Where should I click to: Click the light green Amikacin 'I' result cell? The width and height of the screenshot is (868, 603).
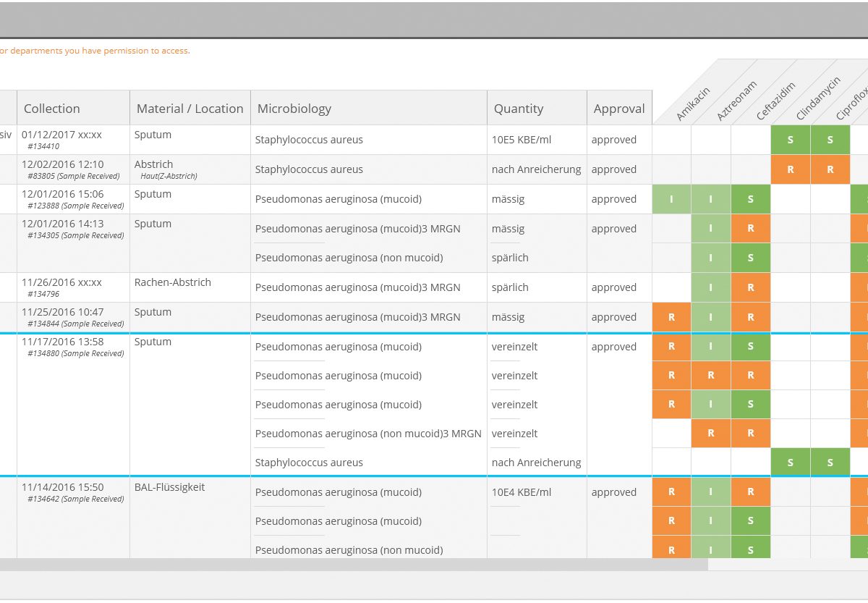click(x=671, y=199)
